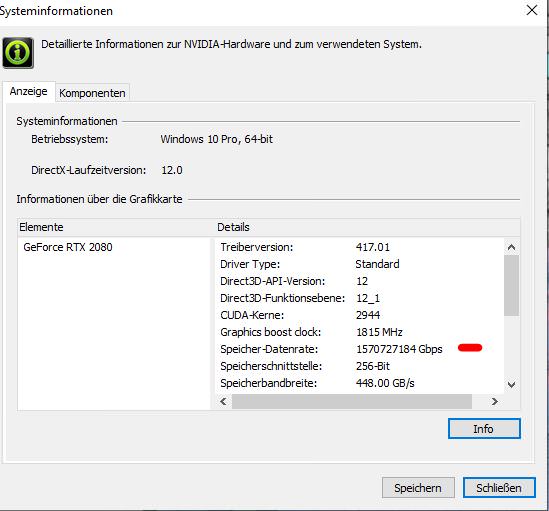Click the DirectX runtime value 12.0
This screenshot has height=511, width=549.
tap(172, 170)
